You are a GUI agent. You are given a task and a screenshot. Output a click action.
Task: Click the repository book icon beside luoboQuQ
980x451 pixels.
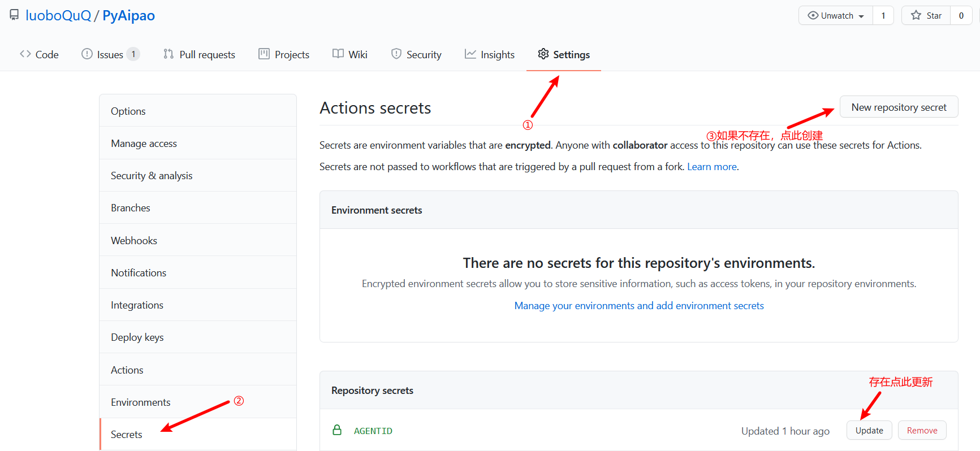14,15
